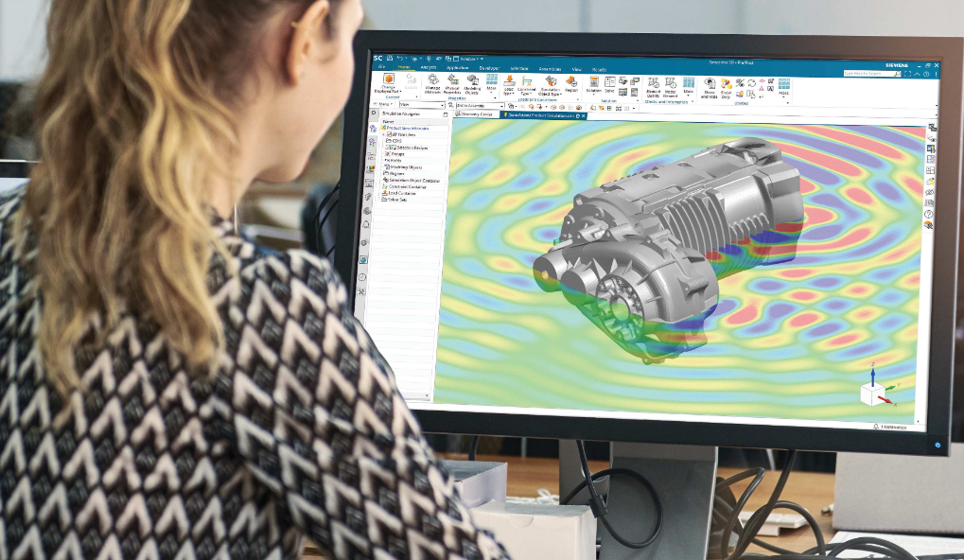Screen dimensions: 964x560
Task: Switch to the Discovery Center tab
Action: tap(476, 114)
